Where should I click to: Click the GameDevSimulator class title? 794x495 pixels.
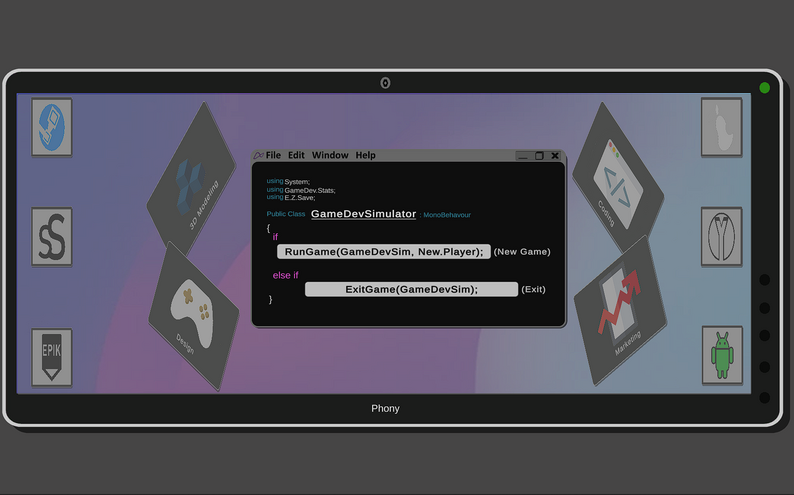[363, 214]
